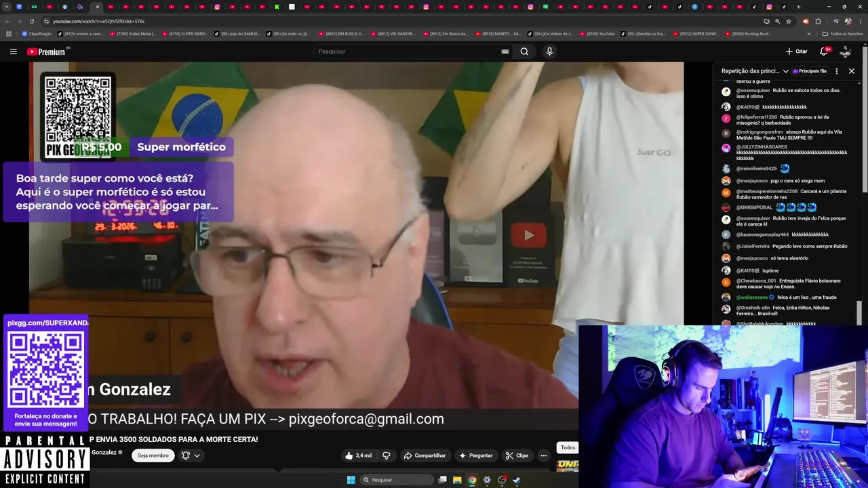Like the video with 3,4 mil
The width and height of the screenshot is (868, 488).
(359, 455)
